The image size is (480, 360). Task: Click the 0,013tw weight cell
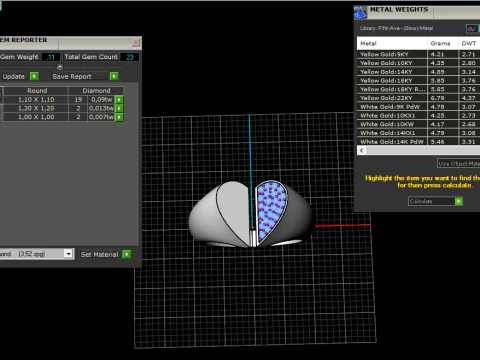(101, 108)
